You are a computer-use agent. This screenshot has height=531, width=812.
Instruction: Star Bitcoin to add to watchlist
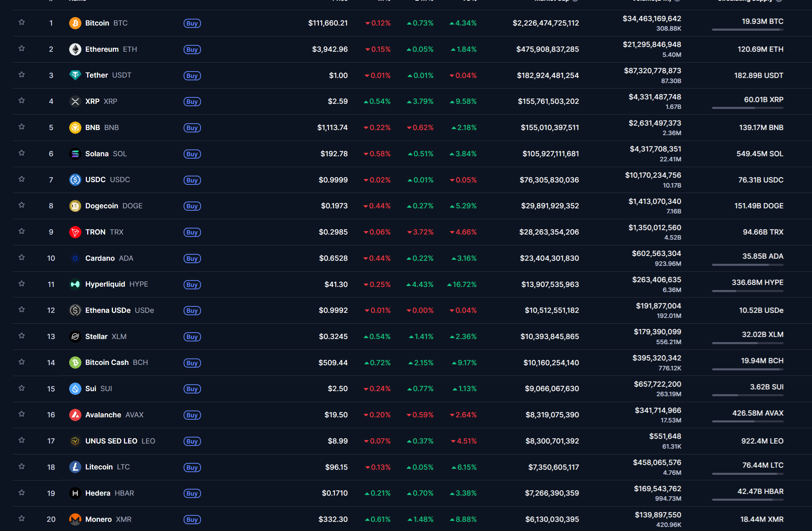pos(21,22)
